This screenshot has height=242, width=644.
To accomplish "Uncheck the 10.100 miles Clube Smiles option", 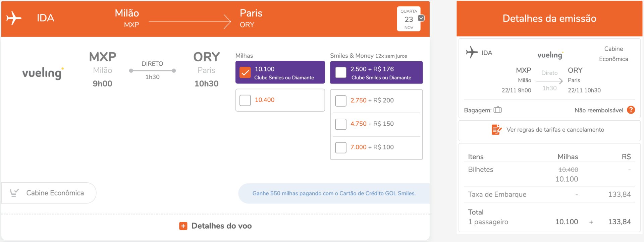I will tap(245, 72).
